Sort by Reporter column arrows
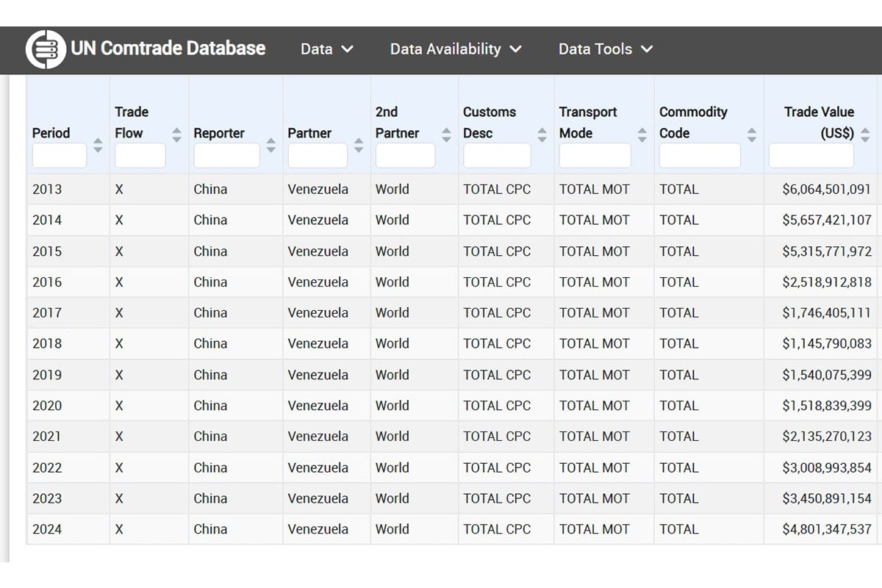 point(270,145)
